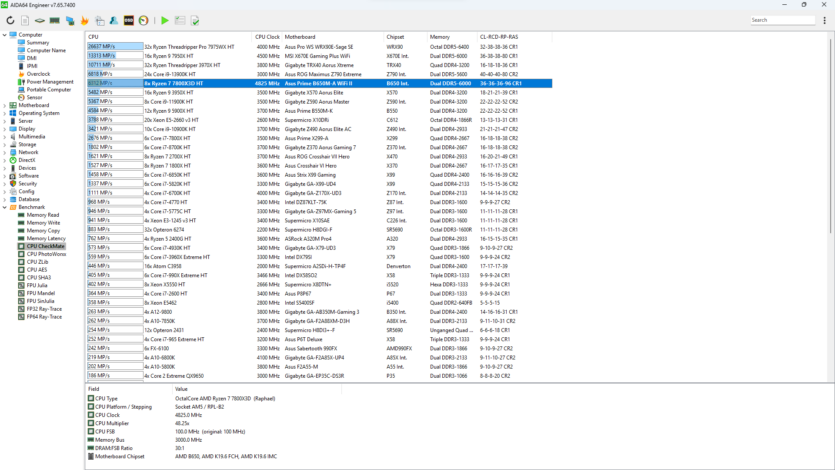
Task: Click the Operating System Windows icon
Action: click(x=13, y=113)
